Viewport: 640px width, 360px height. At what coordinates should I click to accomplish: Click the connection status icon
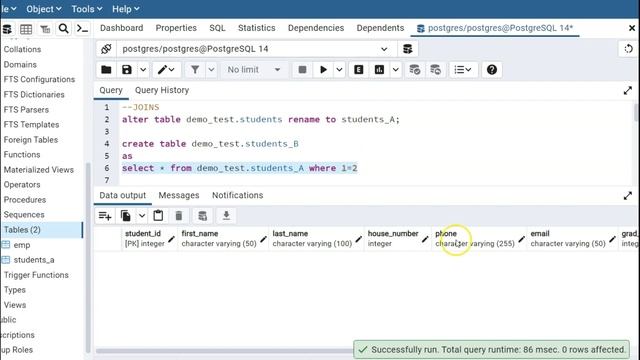[106, 49]
